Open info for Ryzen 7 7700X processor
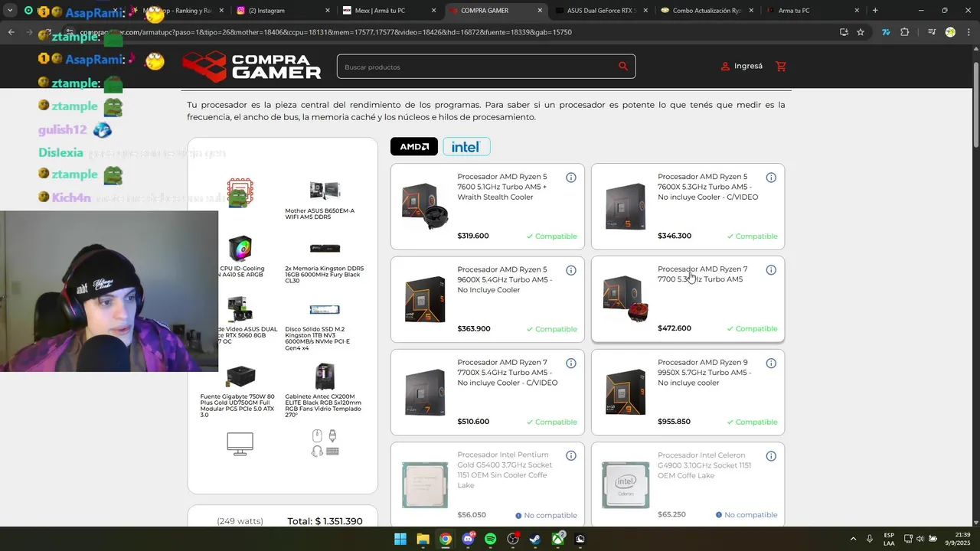 [x=571, y=364]
